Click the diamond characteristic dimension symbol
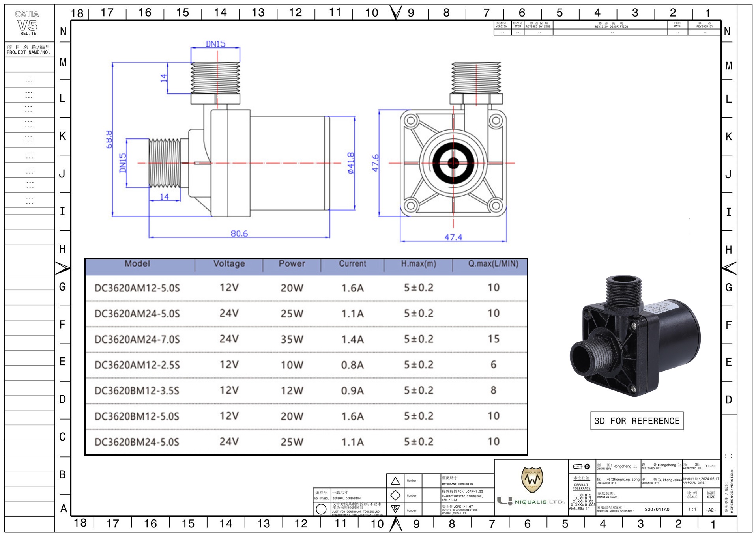 395,495
